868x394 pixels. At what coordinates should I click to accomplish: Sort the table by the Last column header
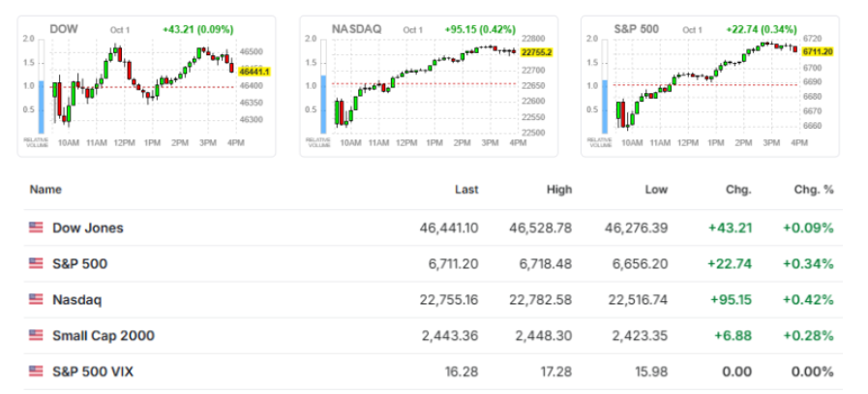[467, 190]
